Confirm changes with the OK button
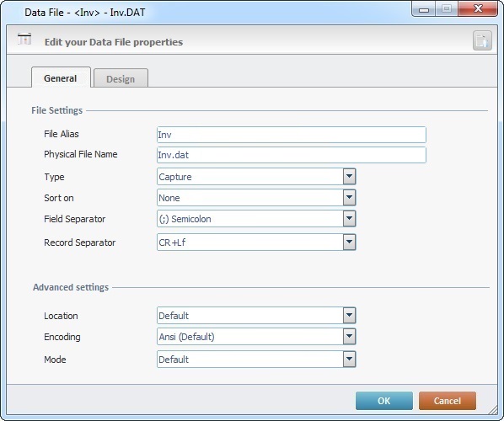Screen dimensions: 504x421 384,401
